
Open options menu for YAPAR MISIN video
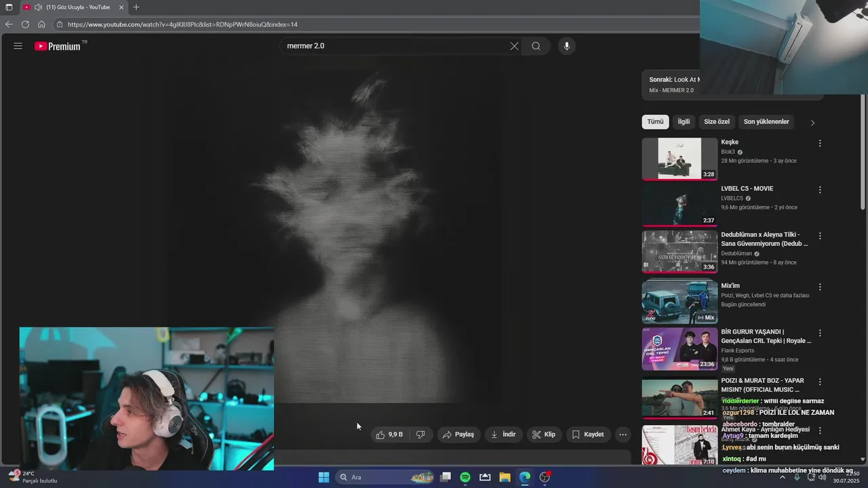click(820, 382)
